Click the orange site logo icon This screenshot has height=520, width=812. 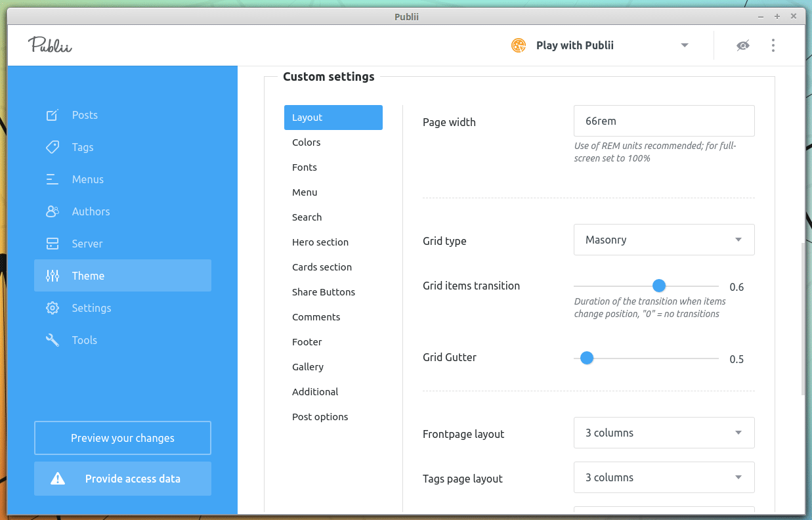pyautogui.click(x=519, y=45)
